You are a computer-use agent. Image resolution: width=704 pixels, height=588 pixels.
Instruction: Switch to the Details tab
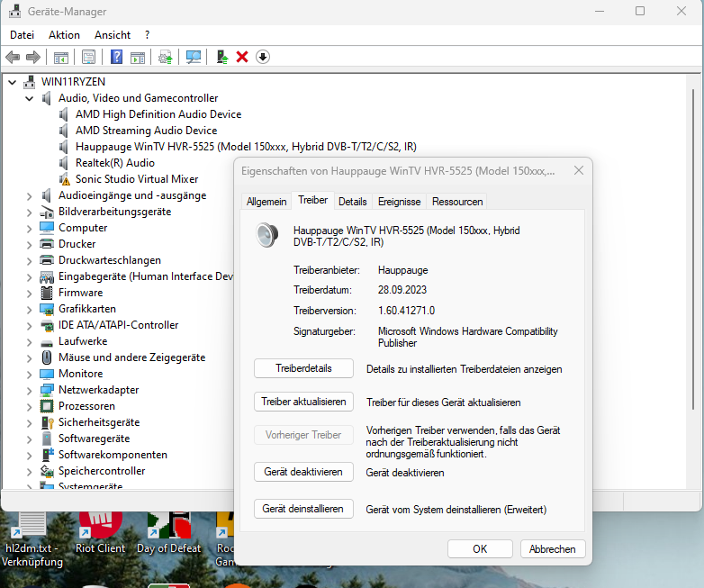click(352, 202)
